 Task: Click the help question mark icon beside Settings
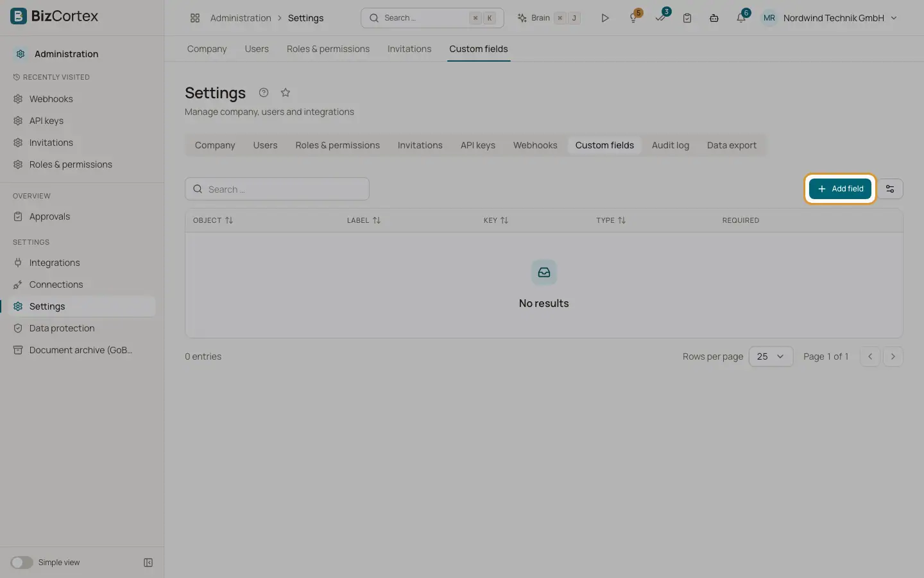[264, 92]
